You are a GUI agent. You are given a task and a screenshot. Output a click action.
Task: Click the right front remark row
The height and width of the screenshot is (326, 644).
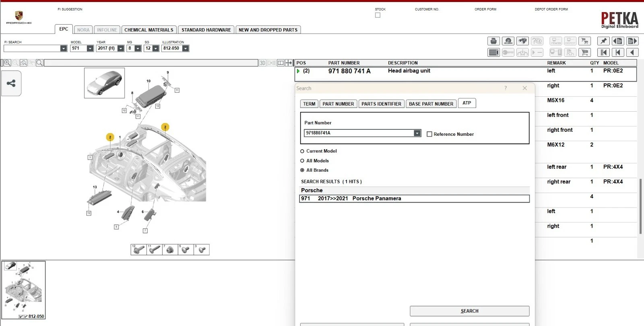(586, 133)
